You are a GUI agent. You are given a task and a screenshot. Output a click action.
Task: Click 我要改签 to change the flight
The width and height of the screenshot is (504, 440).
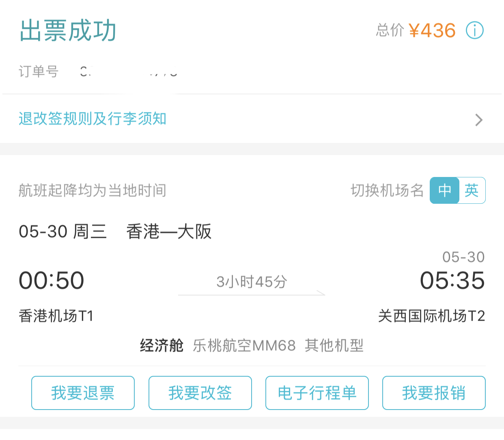pos(200,393)
